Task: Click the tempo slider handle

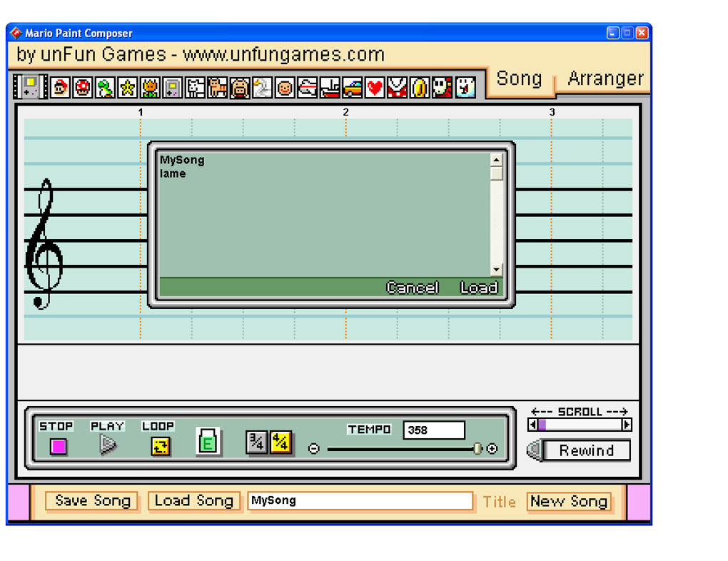Action: click(x=477, y=449)
